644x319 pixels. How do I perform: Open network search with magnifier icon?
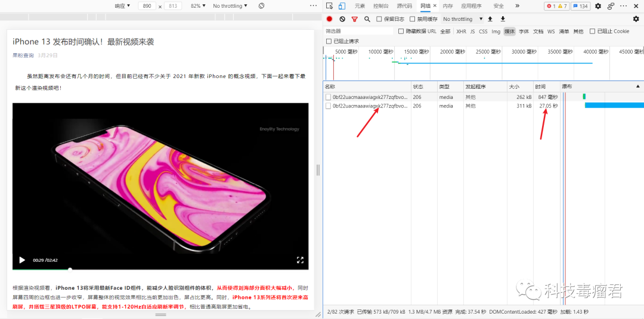coord(367,19)
